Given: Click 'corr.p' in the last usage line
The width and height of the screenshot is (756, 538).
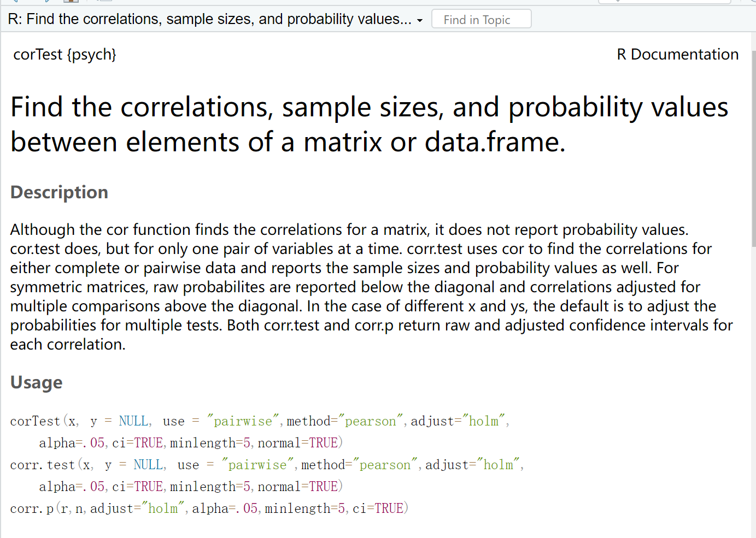Looking at the screenshot, I should [32, 509].
